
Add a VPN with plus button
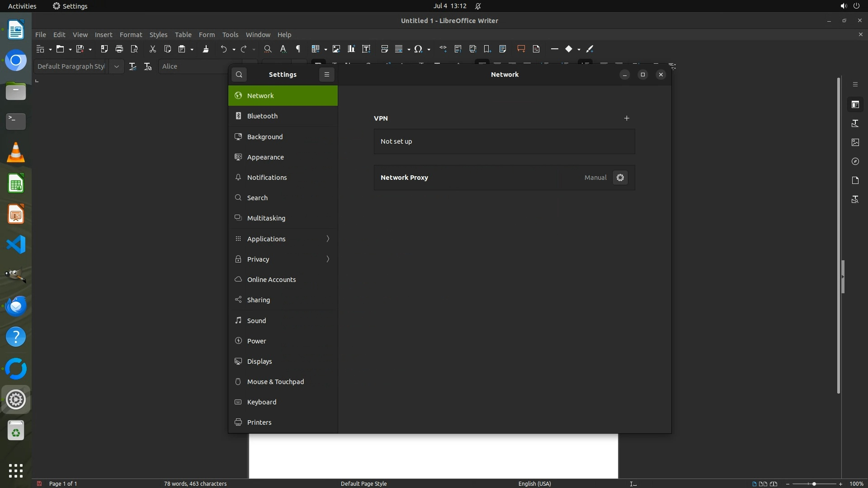click(x=627, y=118)
